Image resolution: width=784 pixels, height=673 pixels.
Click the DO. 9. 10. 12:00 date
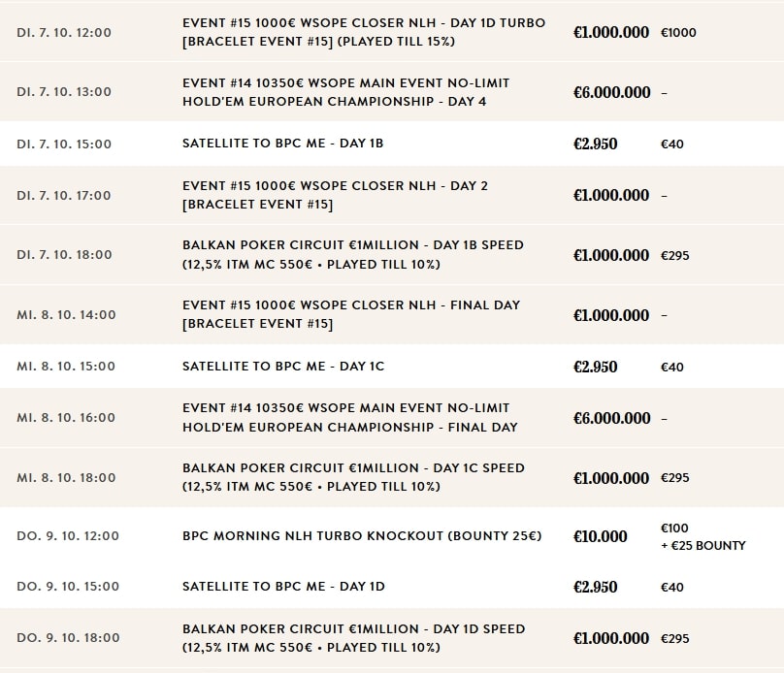click(x=68, y=535)
